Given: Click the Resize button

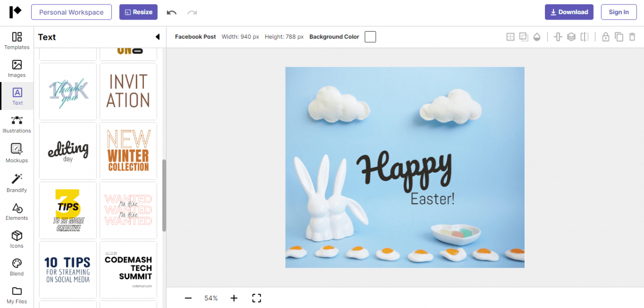Looking at the screenshot, I should pyautogui.click(x=138, y=12).
